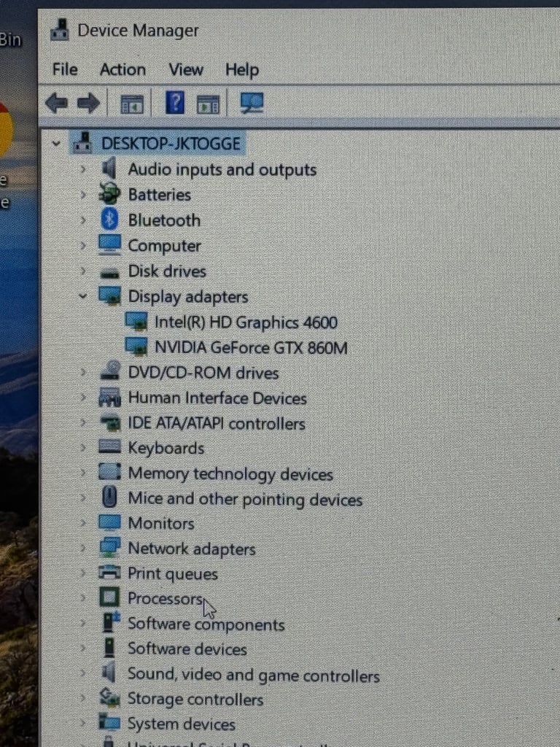Select Intel(R) HD Graphics 4600 entry
This screenshot has width=560, height=747.
246,322
